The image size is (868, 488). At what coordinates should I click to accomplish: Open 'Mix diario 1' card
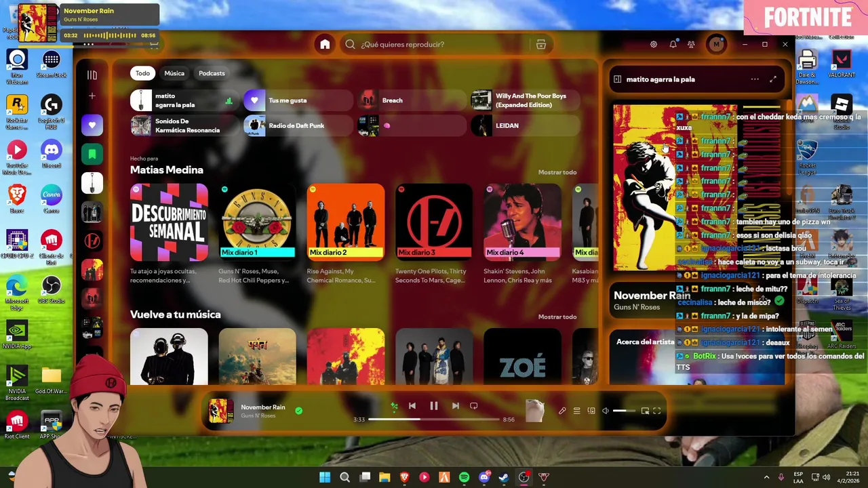pyautogui.click(x=258, y=235)
